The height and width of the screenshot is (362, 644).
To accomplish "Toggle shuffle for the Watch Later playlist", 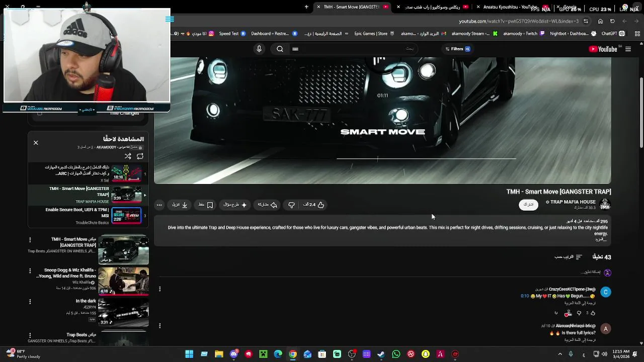I will [x=128, y=156].
